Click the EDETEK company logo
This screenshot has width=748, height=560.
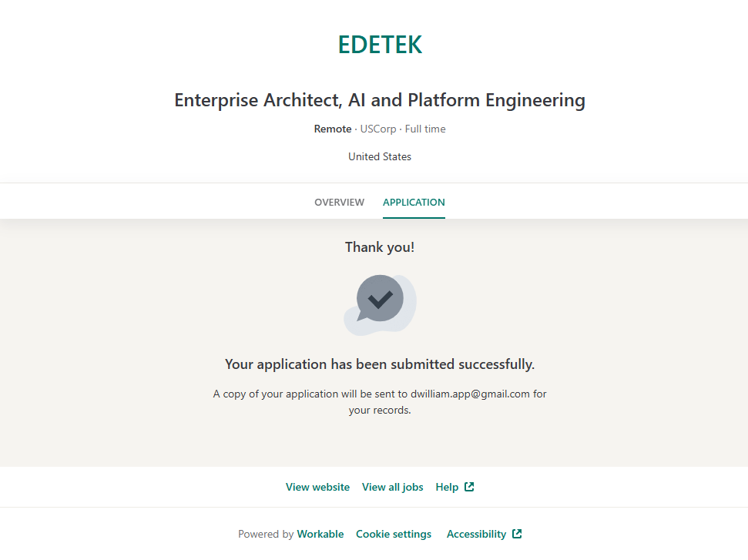380,45
